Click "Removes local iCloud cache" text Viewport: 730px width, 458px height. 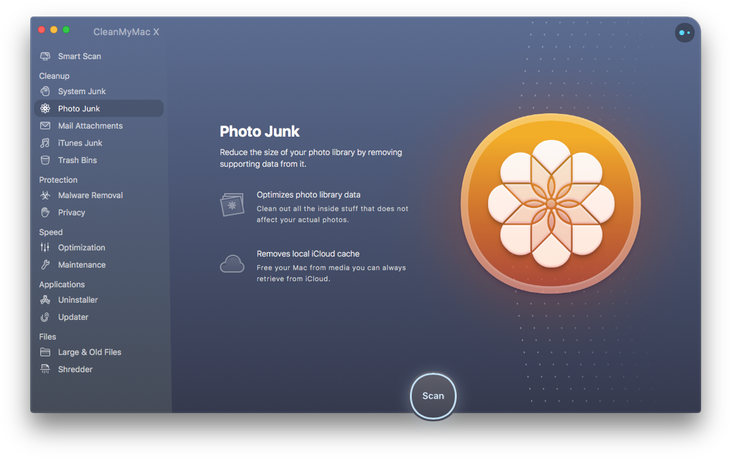tap(308, 254)
